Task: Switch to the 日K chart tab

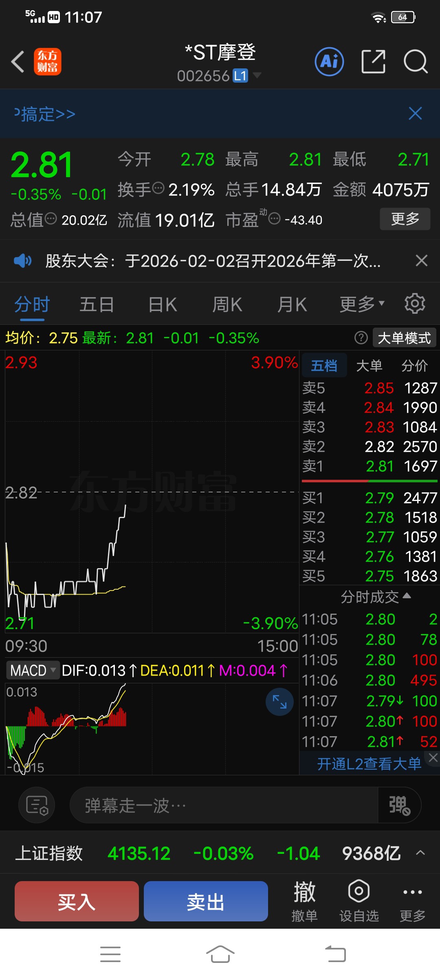Action: point(163,304)
